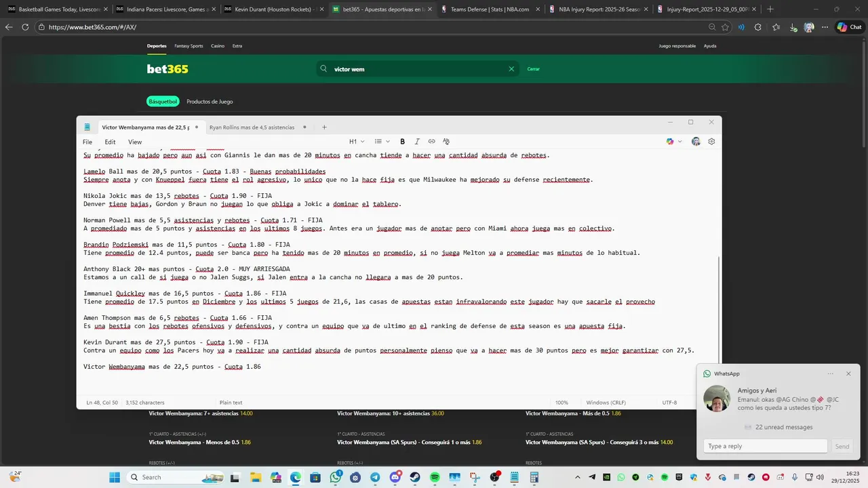Click the bet365 search magnifier icon
Image resolution: width=868 pixels, height=488 pixels.
[323, 68]
